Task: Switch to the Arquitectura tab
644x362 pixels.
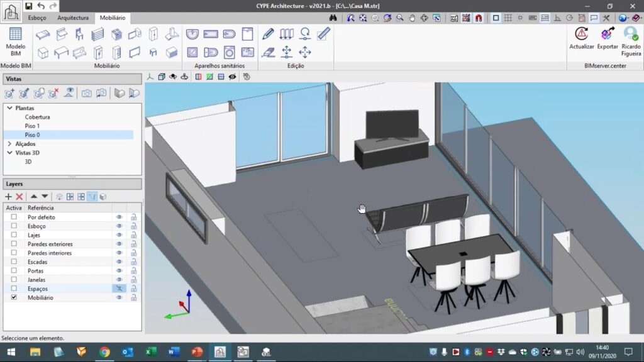Action: tap(72, 18)
